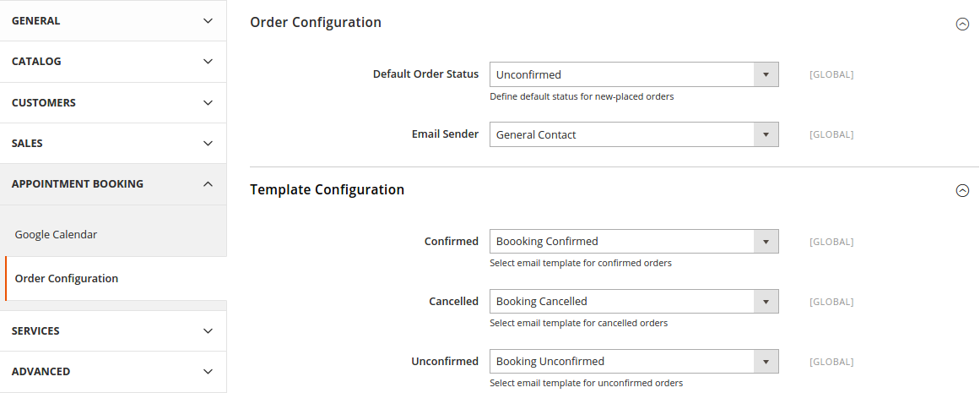Open the Confirmed email template dropdown
980x393 pixels.
tap(634, 242)
